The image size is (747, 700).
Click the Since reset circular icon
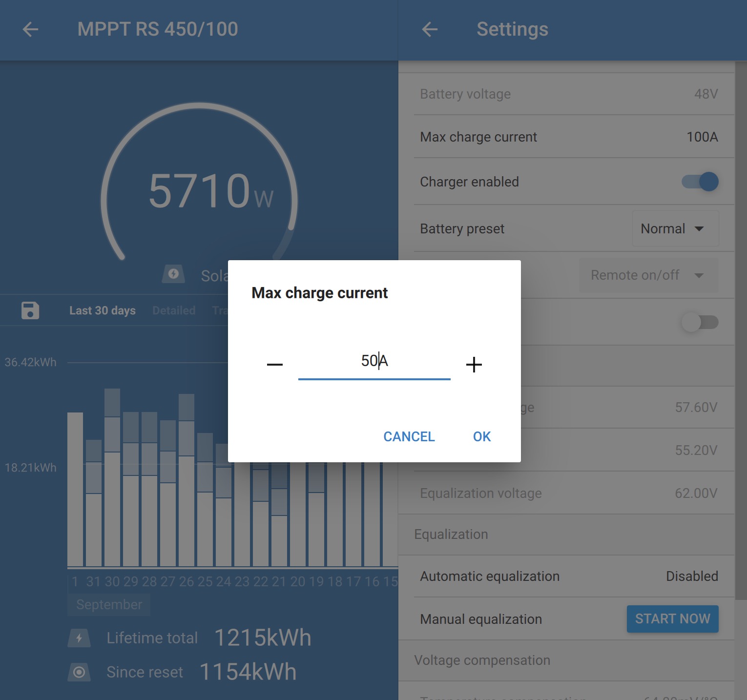click(79, 673)
